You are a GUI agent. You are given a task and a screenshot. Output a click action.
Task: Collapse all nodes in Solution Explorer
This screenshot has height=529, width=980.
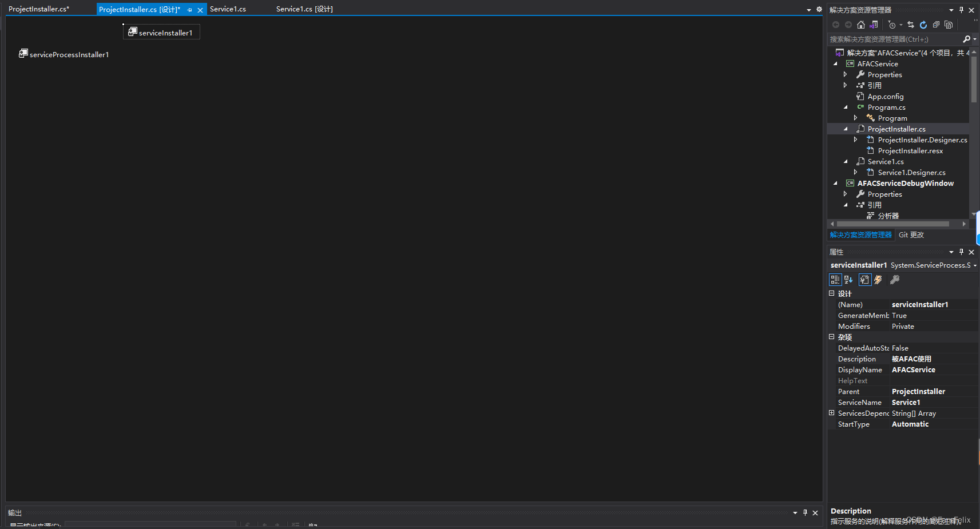coord(936,25)
